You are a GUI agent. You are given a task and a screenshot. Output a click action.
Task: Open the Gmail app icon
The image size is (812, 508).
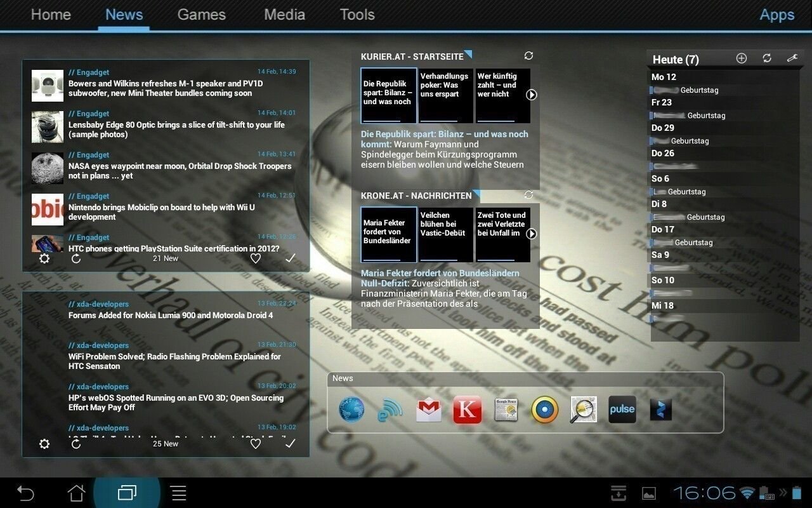(429, 410)
